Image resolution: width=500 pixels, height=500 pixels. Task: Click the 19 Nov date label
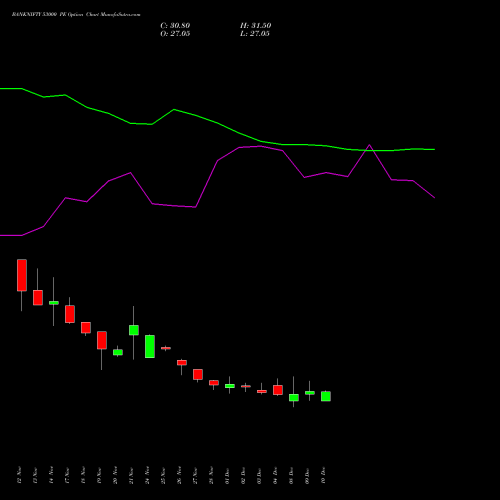pos(99,475)
